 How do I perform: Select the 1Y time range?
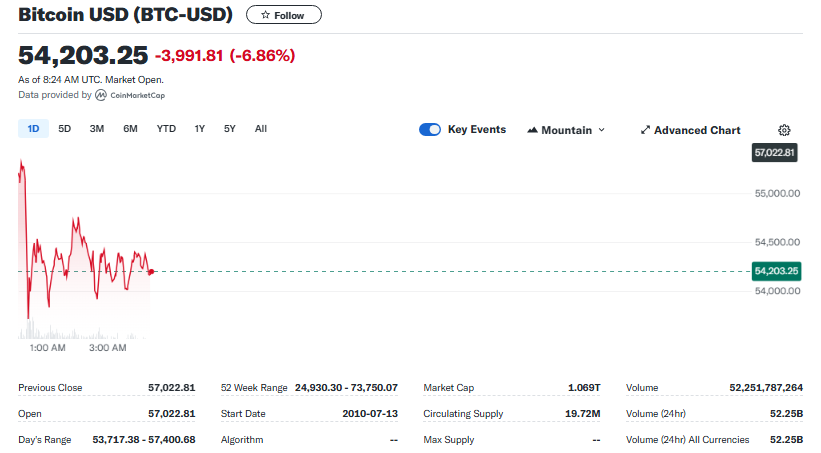pyautogui.click(x=199, y=129)
